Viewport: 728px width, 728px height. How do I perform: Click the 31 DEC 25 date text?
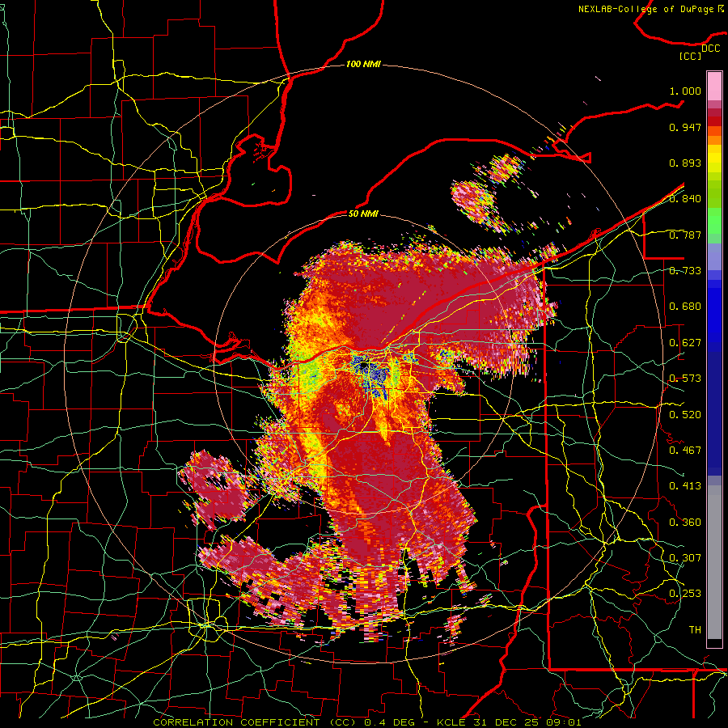507,722
